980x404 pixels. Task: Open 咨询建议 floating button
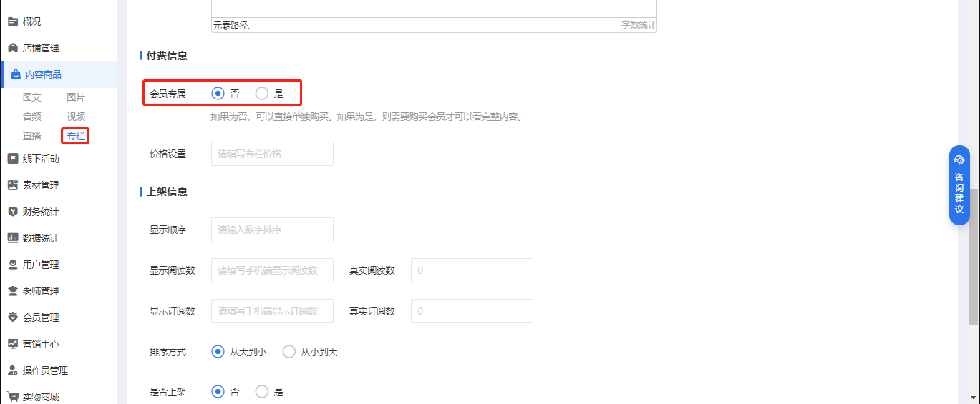click(x=959, y=185)
